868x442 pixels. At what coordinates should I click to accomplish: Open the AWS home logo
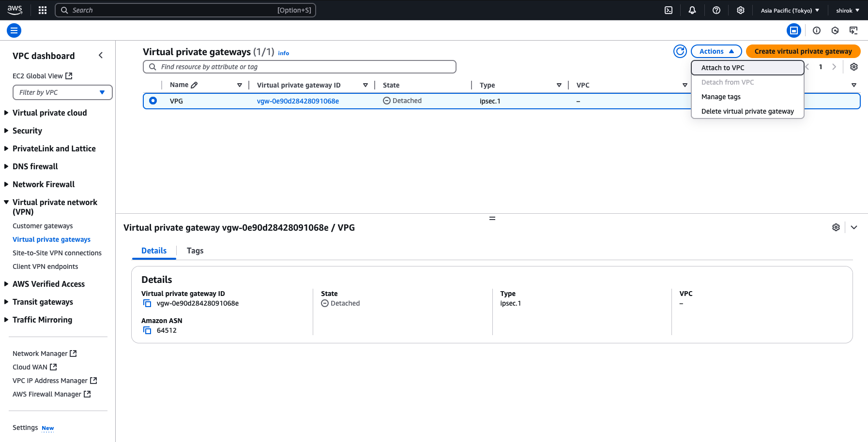pos(15,10)
